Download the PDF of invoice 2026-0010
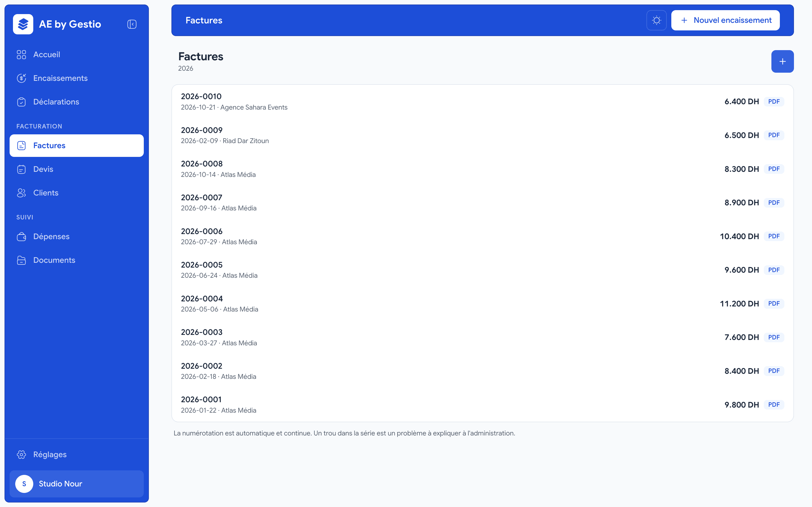812x507 pixels. click(x=774, y=102)
